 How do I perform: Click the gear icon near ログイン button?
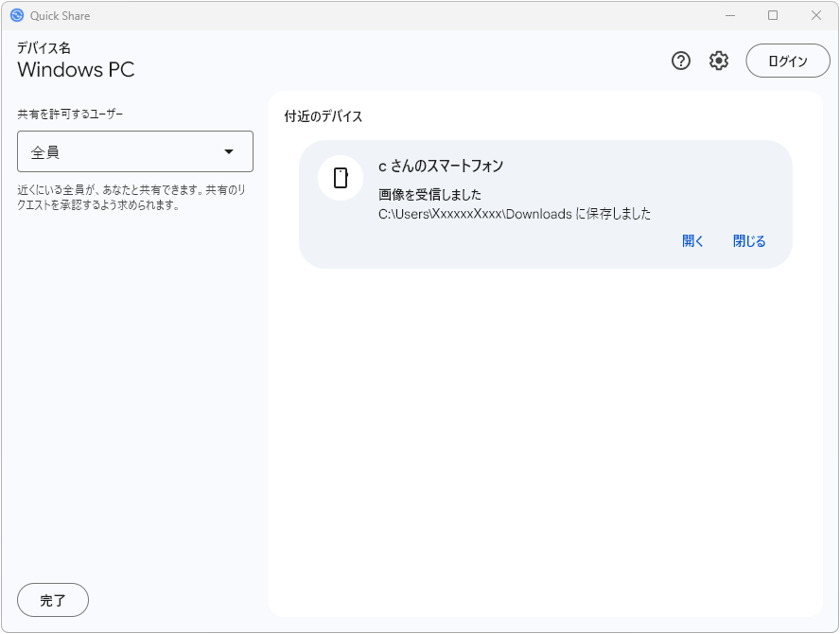pos(719,61)
